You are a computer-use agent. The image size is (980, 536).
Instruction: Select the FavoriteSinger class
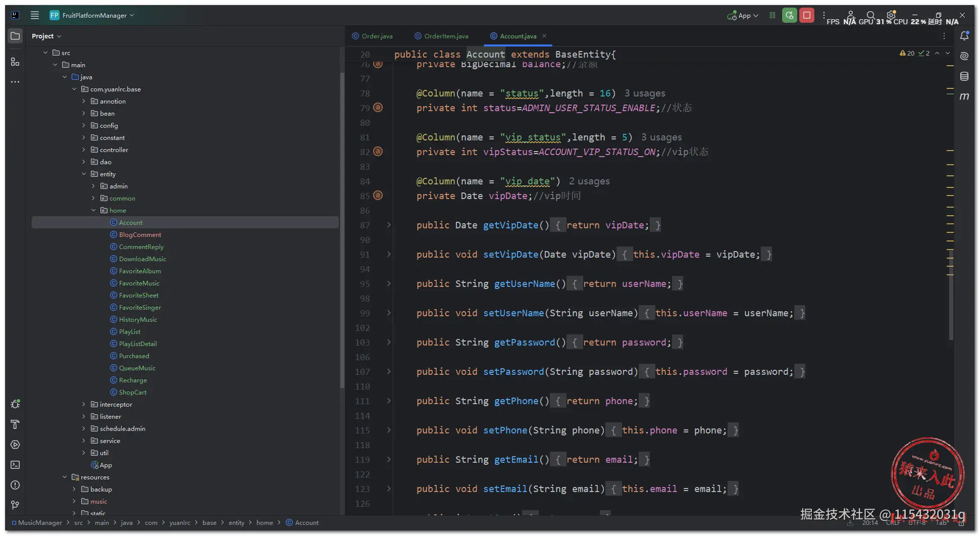[x=140, y=307]
